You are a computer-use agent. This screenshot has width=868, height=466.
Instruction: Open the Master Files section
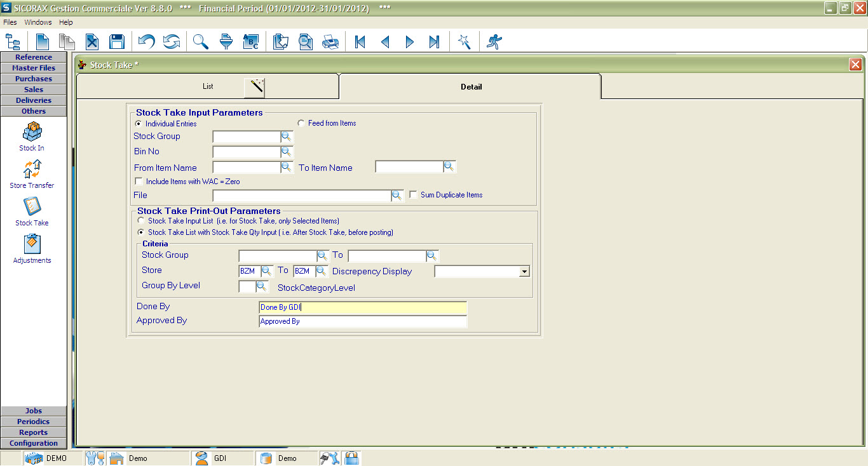click(34, 68)
